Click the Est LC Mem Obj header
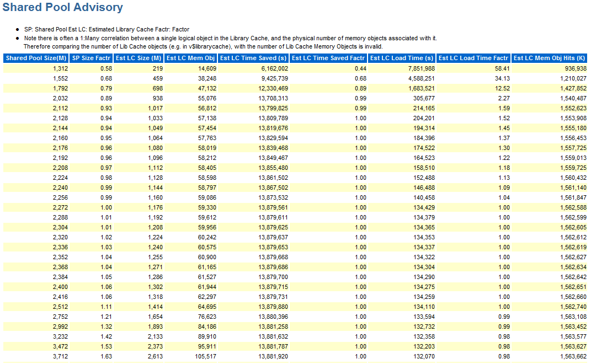 pyautogui.click(x=190, y=58)
